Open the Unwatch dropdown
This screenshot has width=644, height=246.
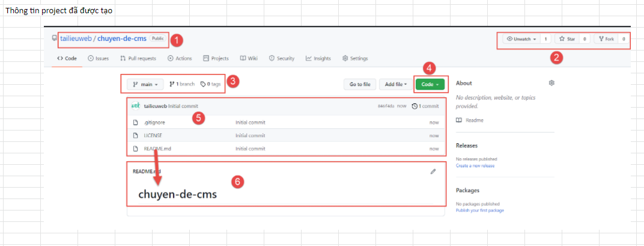[x=521, y=39]
